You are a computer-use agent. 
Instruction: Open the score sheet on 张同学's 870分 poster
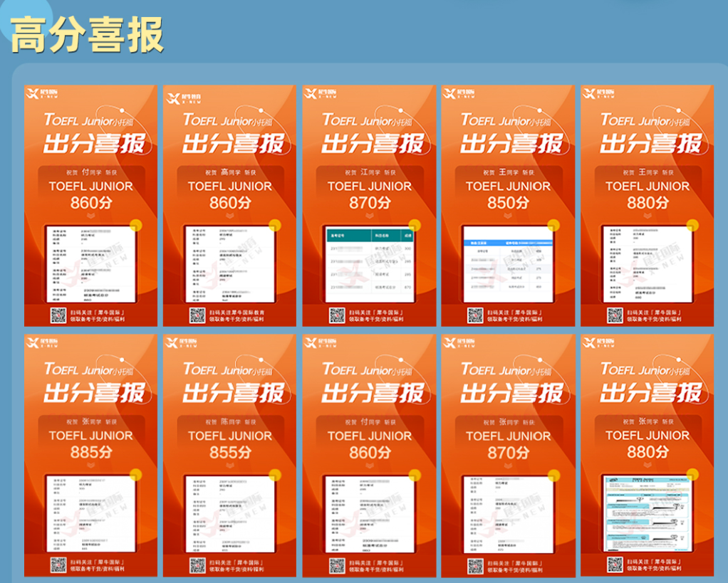[x=508, y=514]
